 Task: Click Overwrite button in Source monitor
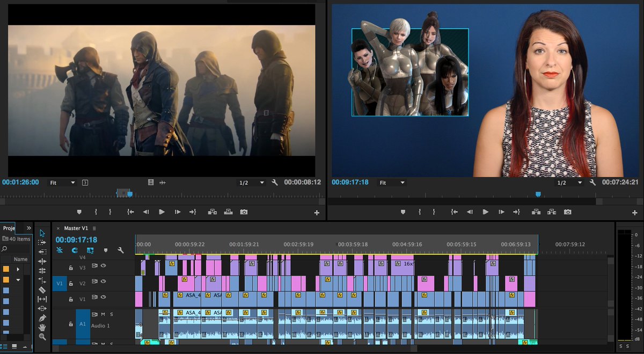click(x=228, y=212)
